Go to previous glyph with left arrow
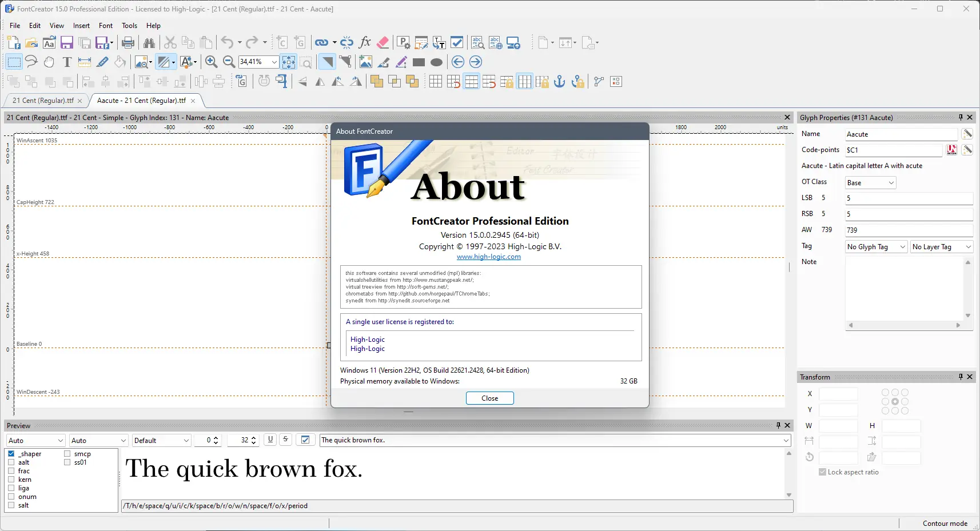The width and height of the screenshot is (980, 531). coord(458,62)
